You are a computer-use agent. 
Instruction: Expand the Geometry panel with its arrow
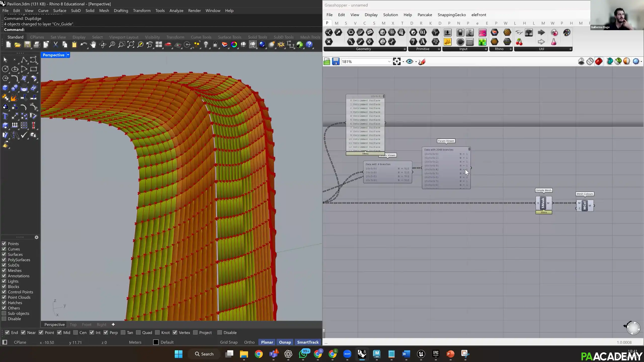click(x=405, y=49)
